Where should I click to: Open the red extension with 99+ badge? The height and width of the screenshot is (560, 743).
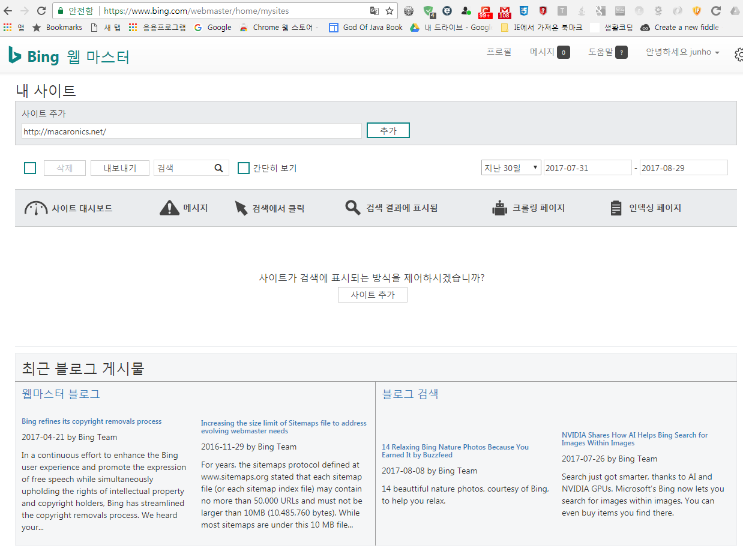(x=485, y=11)
